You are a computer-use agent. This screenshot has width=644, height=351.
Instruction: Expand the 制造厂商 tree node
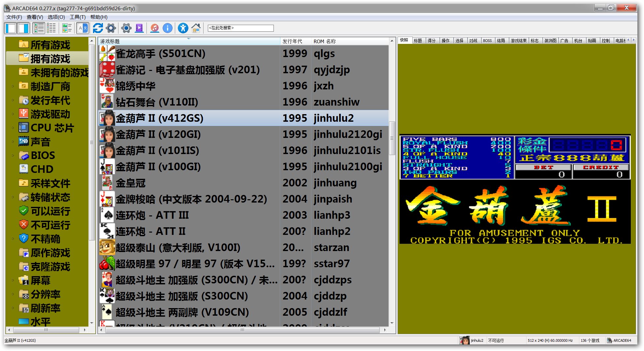point(13,86)
